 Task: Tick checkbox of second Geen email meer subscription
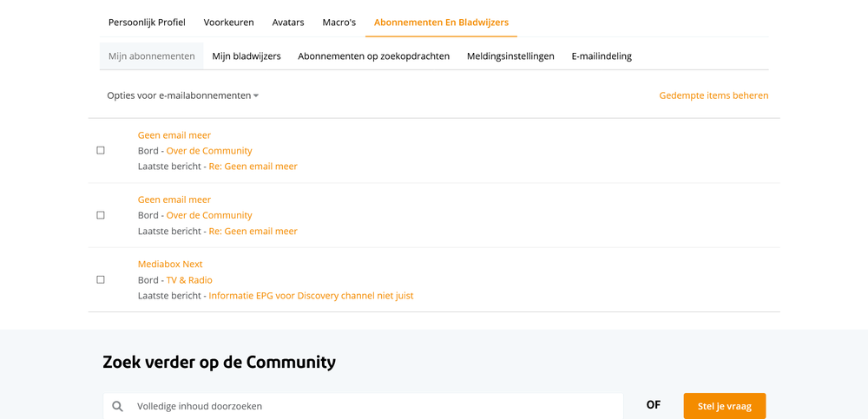pos(101,215)
